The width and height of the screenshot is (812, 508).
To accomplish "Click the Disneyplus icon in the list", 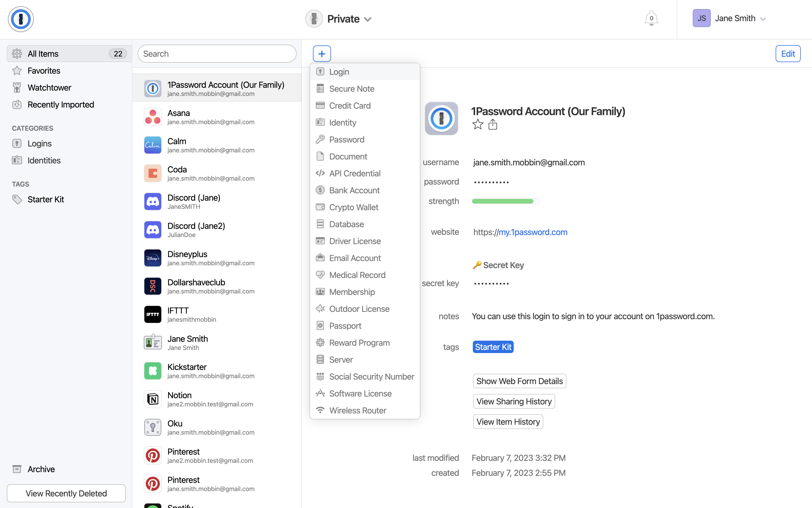I will click(153, 258).
